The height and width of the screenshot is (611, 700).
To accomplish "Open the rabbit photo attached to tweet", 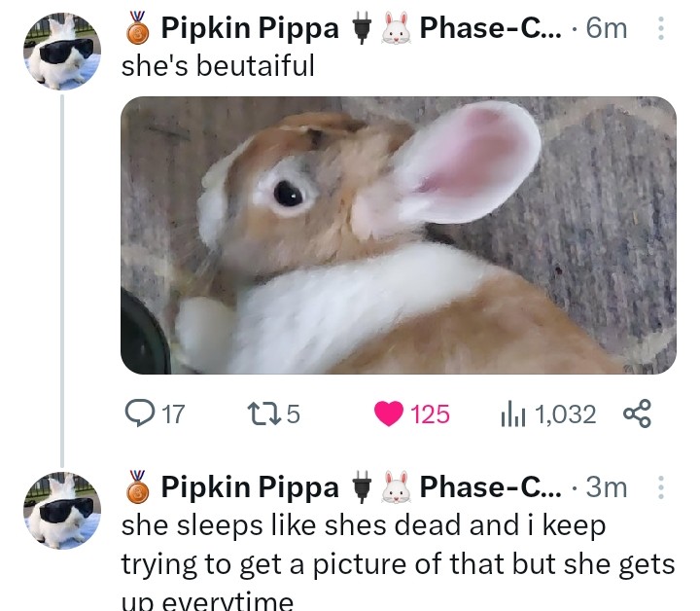I will (x=399, y=235).
